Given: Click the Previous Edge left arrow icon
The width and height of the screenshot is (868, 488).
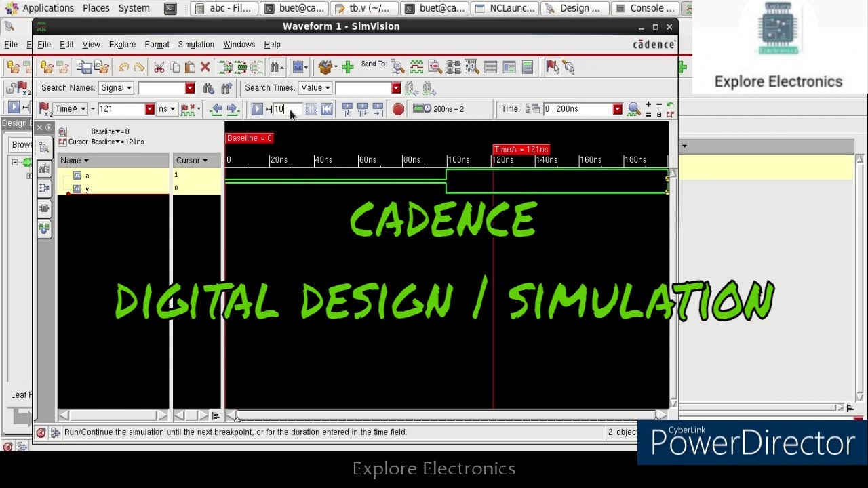Looking at the screenshot, I should (x=217, y=109).
